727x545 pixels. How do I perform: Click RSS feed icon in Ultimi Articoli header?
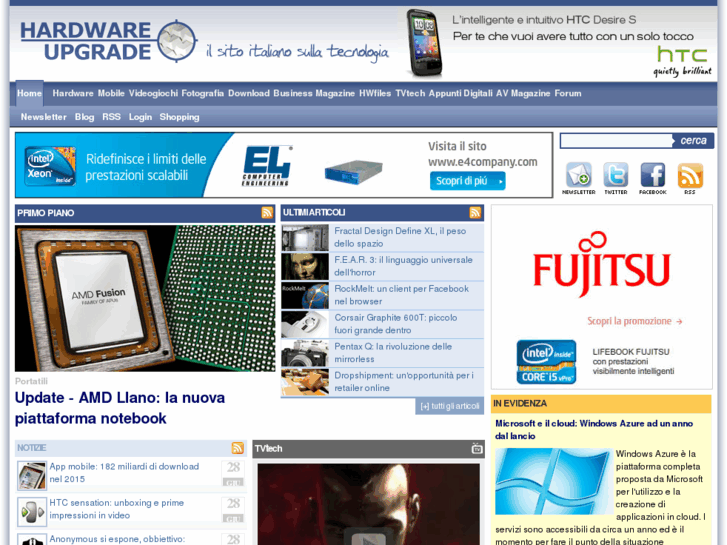(x=475, y=212)
